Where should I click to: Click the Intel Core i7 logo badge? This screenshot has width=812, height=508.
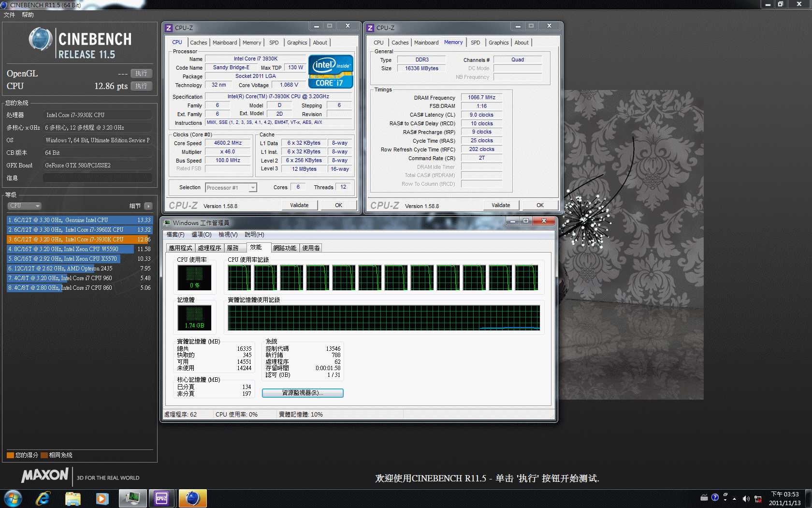click(331, 72)
